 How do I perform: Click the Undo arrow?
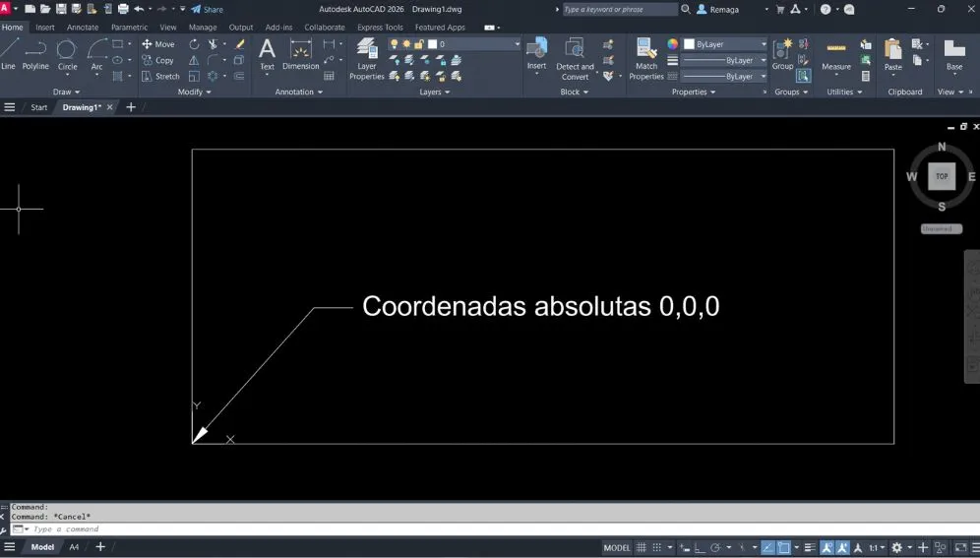coord(139,10)
